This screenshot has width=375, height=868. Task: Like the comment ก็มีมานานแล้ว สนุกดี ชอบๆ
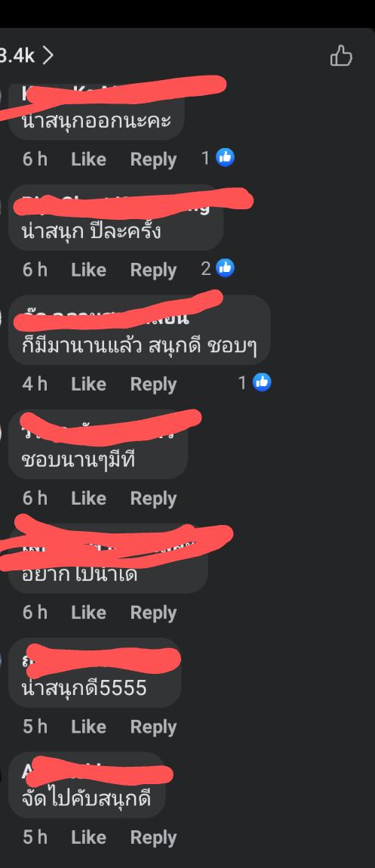coord(88,384)
